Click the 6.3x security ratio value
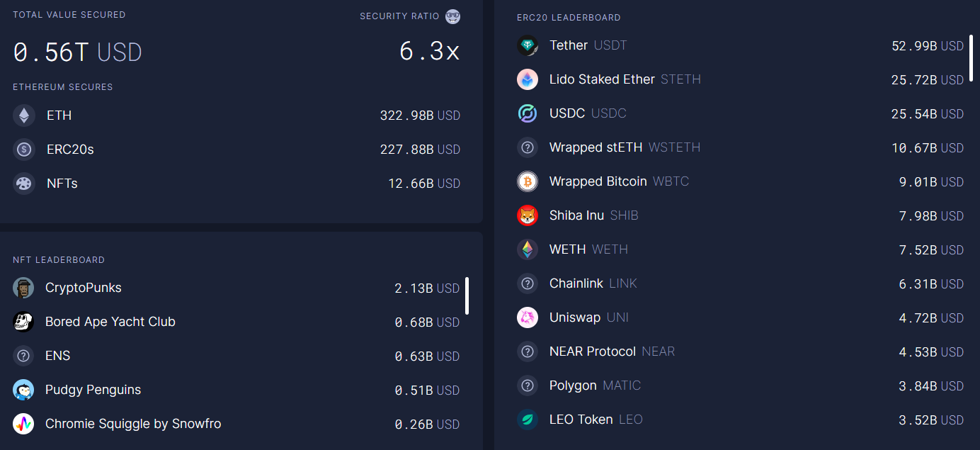Viewport: 980px width, 450px height. pyautogui.click(x=429, y=52)
